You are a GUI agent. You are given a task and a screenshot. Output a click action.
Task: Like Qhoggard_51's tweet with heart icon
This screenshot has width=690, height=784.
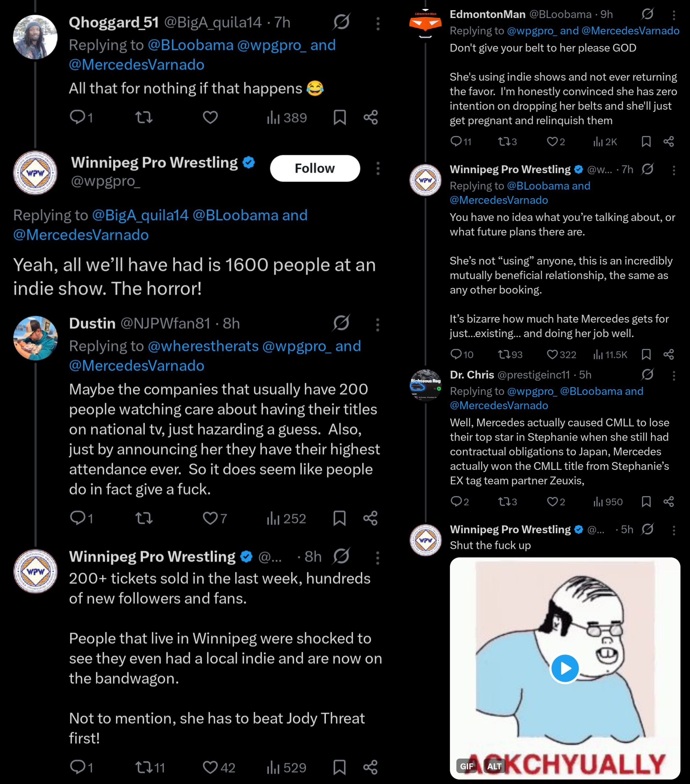(x=210, y=117)
